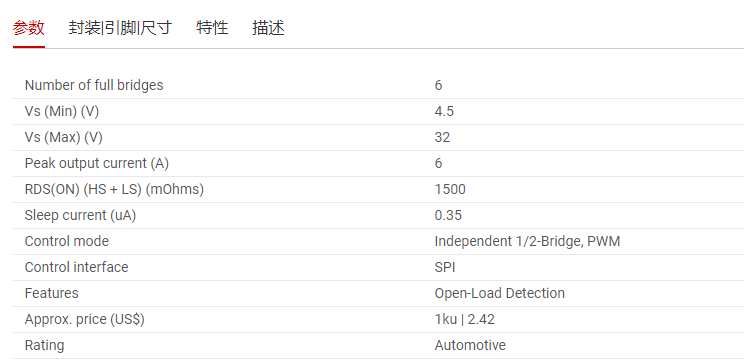
Task: Select the Vs (Min) (V) row label
Action: pos(62,111)
